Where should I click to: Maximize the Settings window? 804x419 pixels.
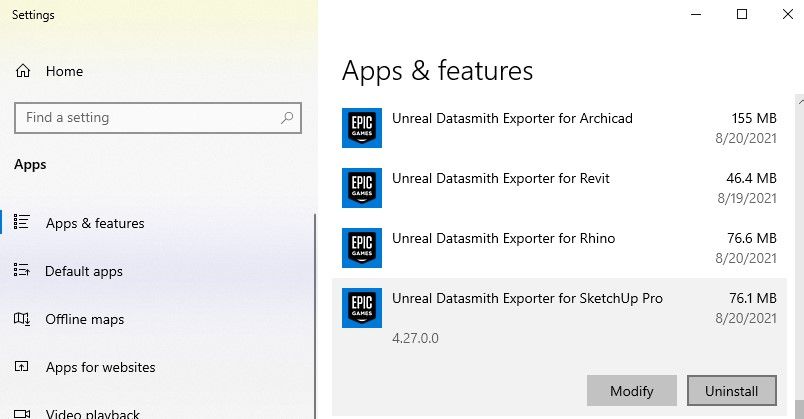742,14
